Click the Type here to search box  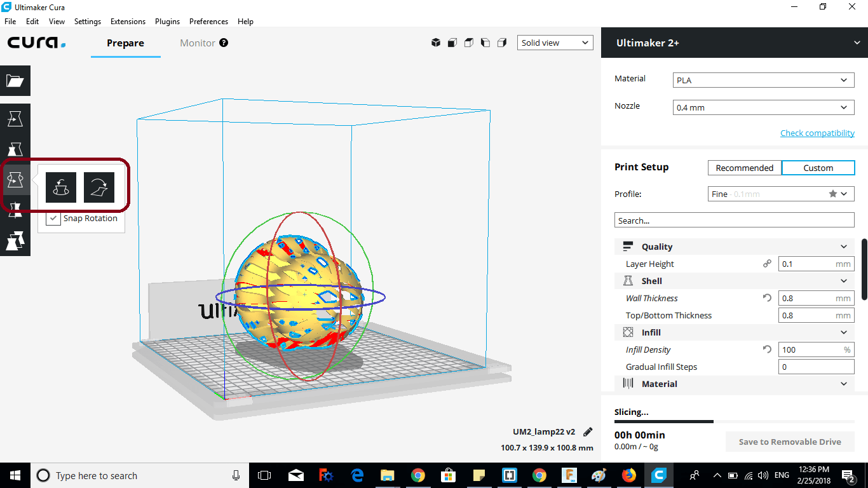point(139,475)
